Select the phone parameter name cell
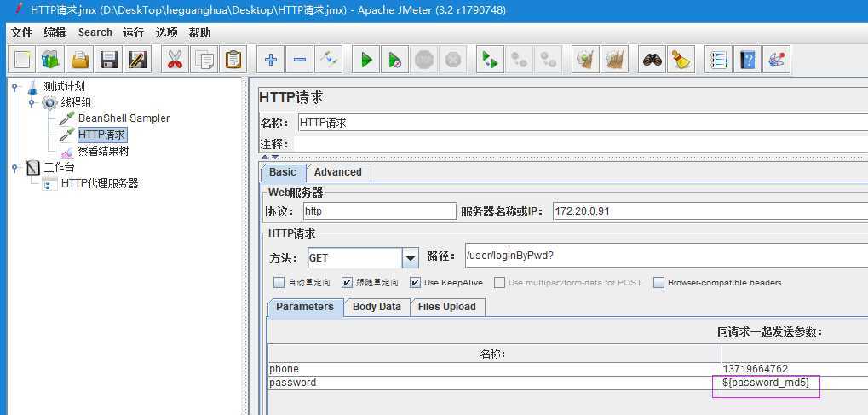Image resolution: width=868 pixels, height=415 pixels. pos(494,369)
